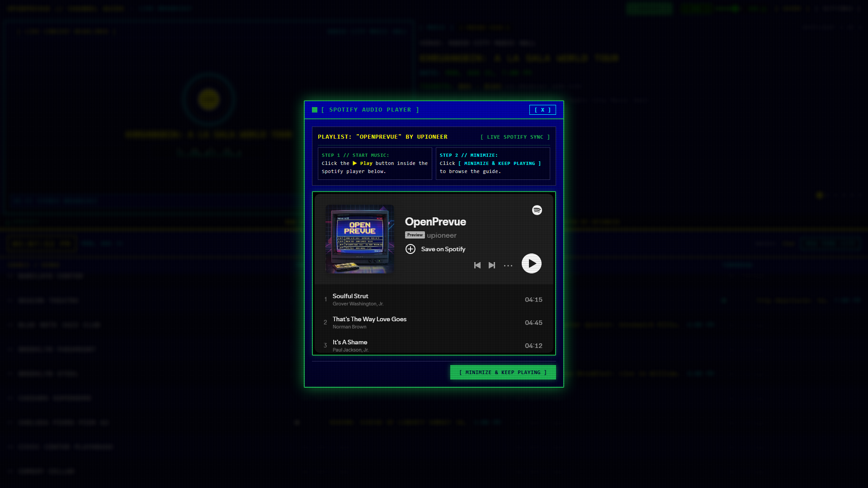868x488 pixels.
Task: Click the playlist OpenPrevue by Upioneer heading
Action: pos(382,137)
